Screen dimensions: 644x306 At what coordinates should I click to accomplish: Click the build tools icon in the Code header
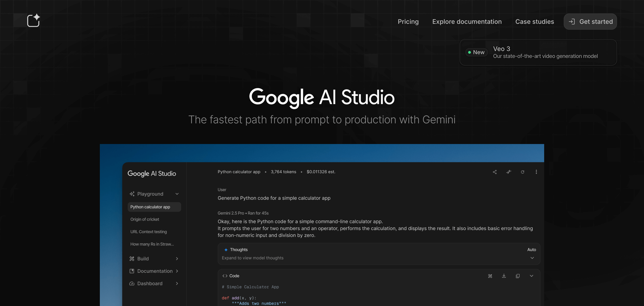coord(490,276)
